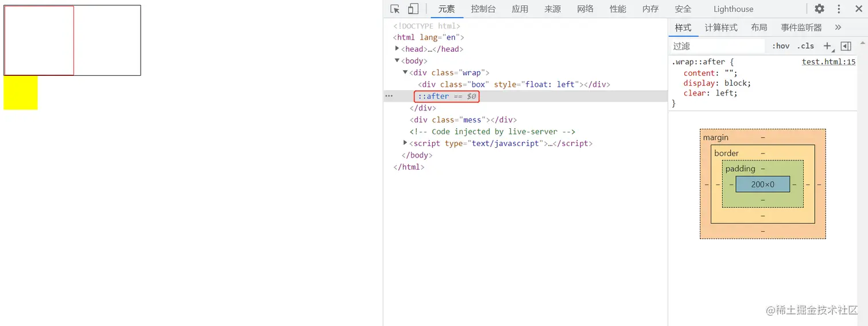Click the row actions ellipsis beside ::after
The image size is (868, 326).
coord(389,96)
